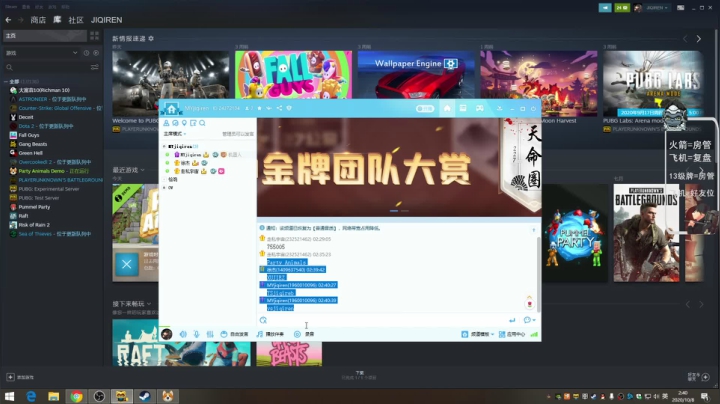Click the magnifier icon in the YY sidebar
The height and width of the screenshot is (404, 720).
pos(202,123)
